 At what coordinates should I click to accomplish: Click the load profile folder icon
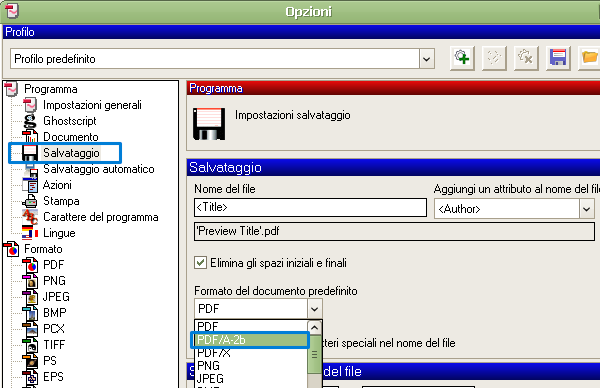[x=589, y=58]
